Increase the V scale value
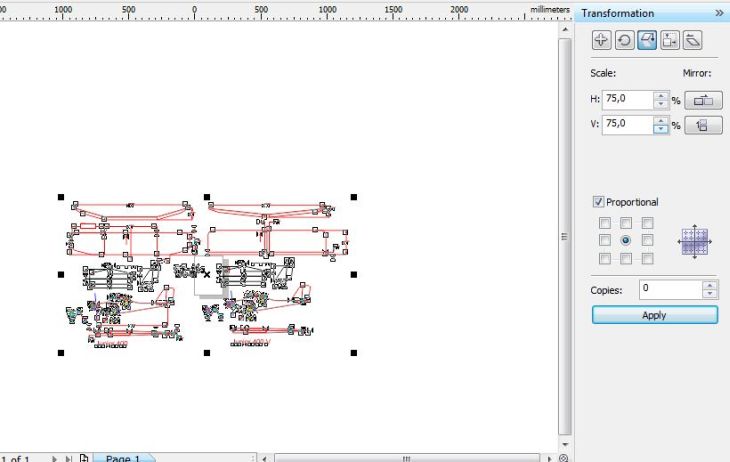 661,121
